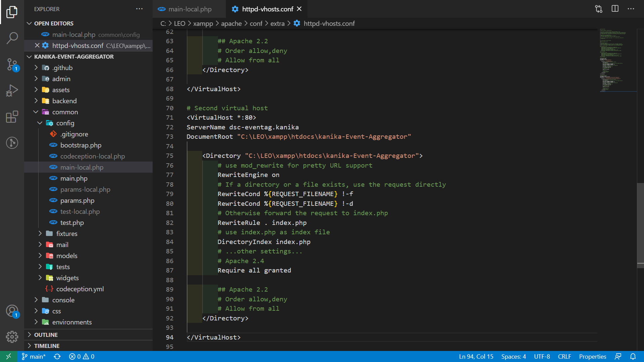
Task: Select main-local.php in Open Editors list
Action: point(89,34)
